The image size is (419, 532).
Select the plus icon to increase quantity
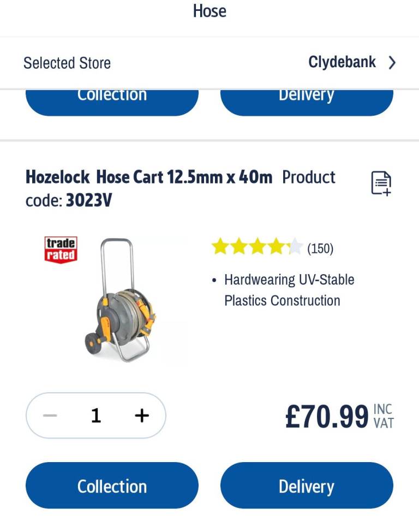point(141,415)
